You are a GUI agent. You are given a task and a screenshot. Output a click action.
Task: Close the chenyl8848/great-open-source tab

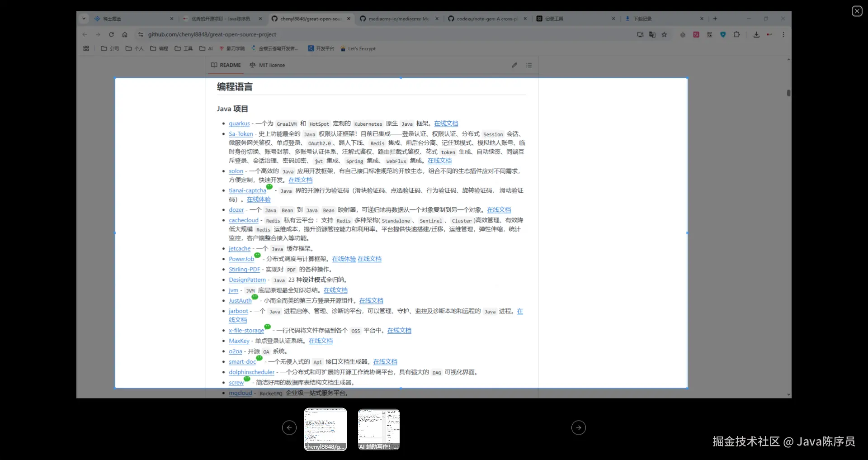(349, 19)
